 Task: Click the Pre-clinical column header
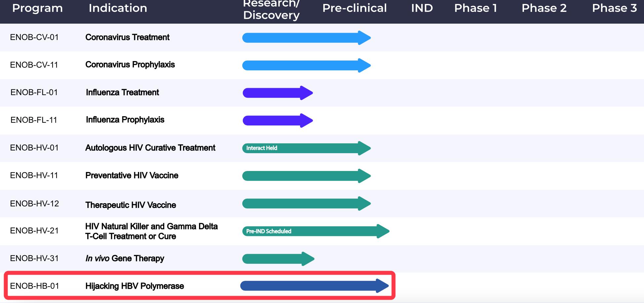click(354, 8)
